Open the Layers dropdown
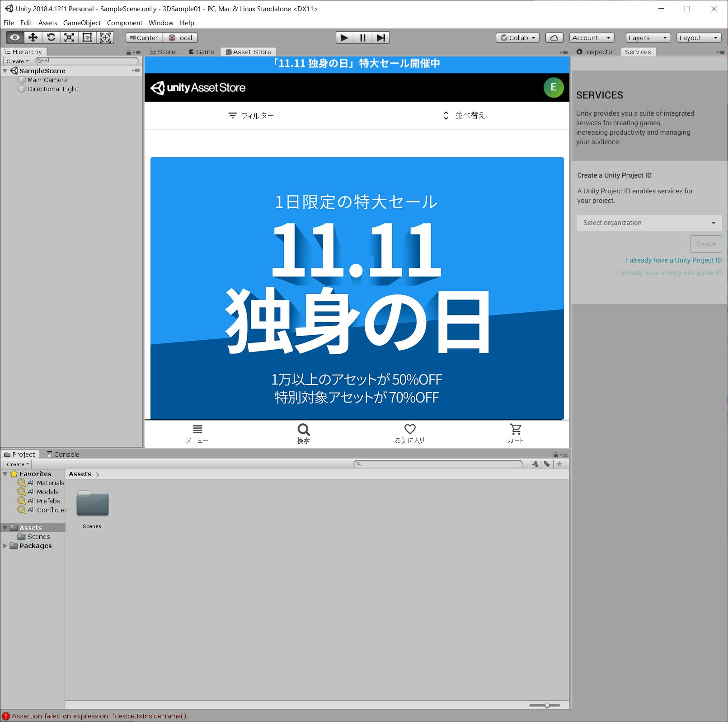 pos(648,38)
